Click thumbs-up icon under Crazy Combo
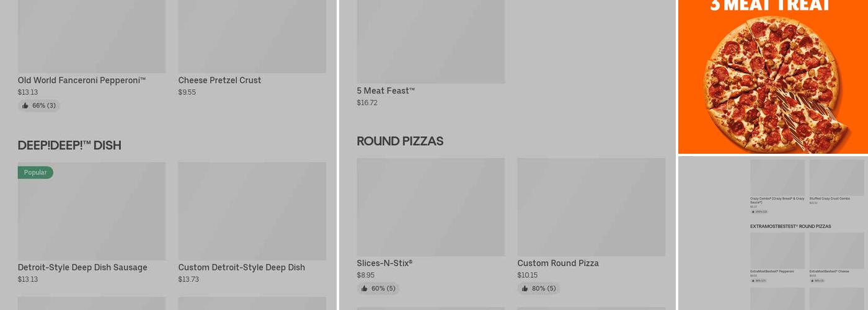The width and height of the screenshot is (868, 310). click(x=753, y=212)
